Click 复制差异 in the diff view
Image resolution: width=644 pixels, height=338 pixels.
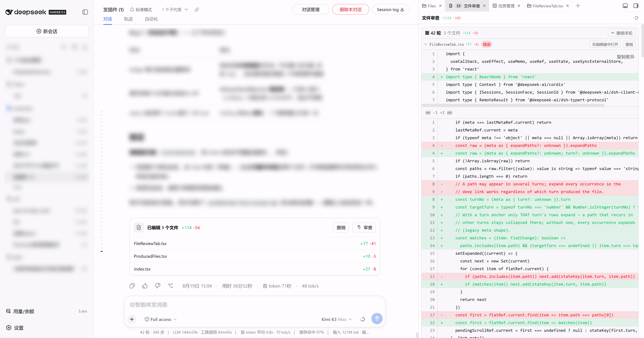point(625,57)
